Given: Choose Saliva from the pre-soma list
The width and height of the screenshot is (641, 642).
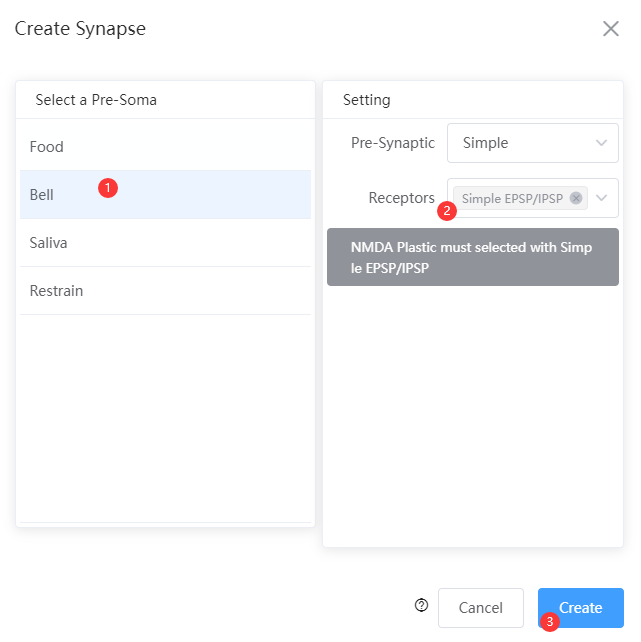Looking at the screenshot, I should pyautogui.click(x=165, y=242).
